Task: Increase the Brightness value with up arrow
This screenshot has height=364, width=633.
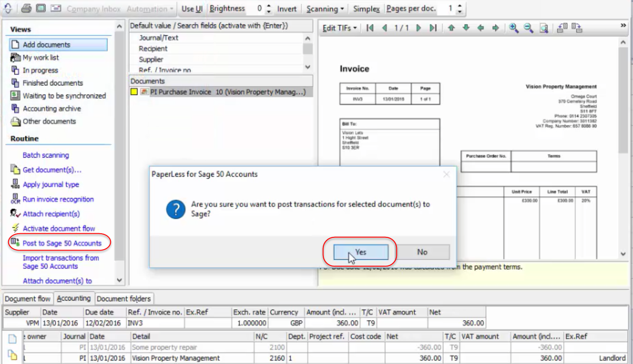Action: click(x=269, y=6)
